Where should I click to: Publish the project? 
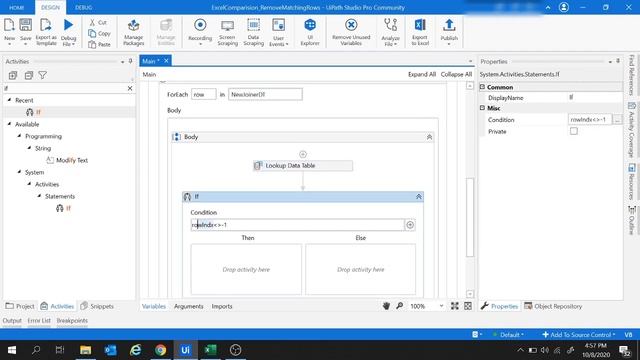449,32
